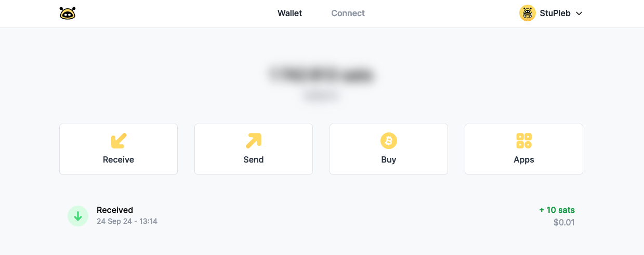Screen dimensions: 644x255
Task: Reveal the blurred fiat balance below
Action: 322,96
